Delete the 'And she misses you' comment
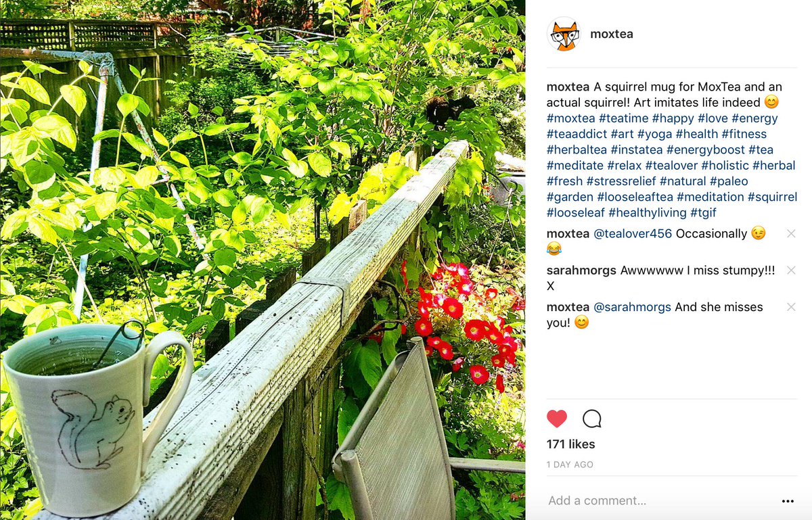Image resolution: width=812 pixels, height=520 pixels. click(x=791, y=307)
